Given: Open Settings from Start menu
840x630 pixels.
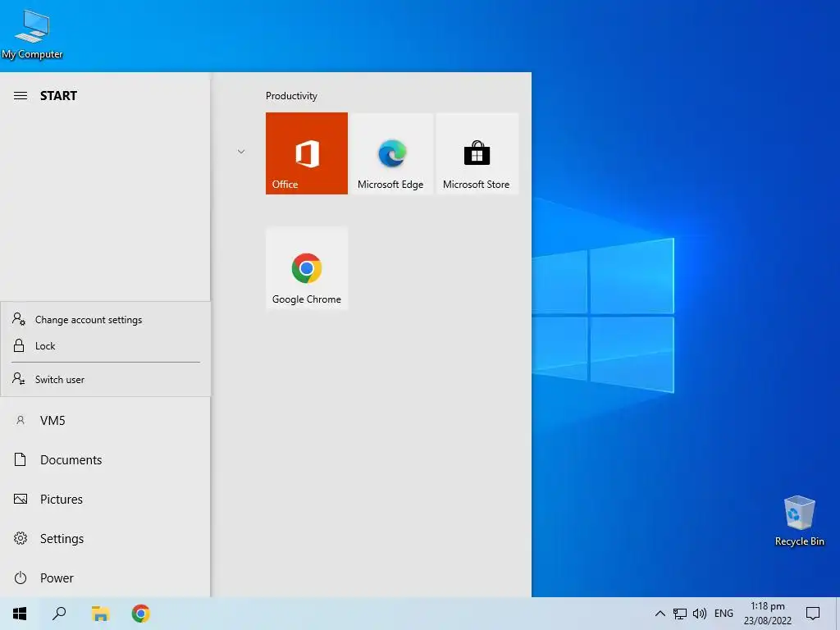Looking at the screenshot, I should (x=106, y=538).
